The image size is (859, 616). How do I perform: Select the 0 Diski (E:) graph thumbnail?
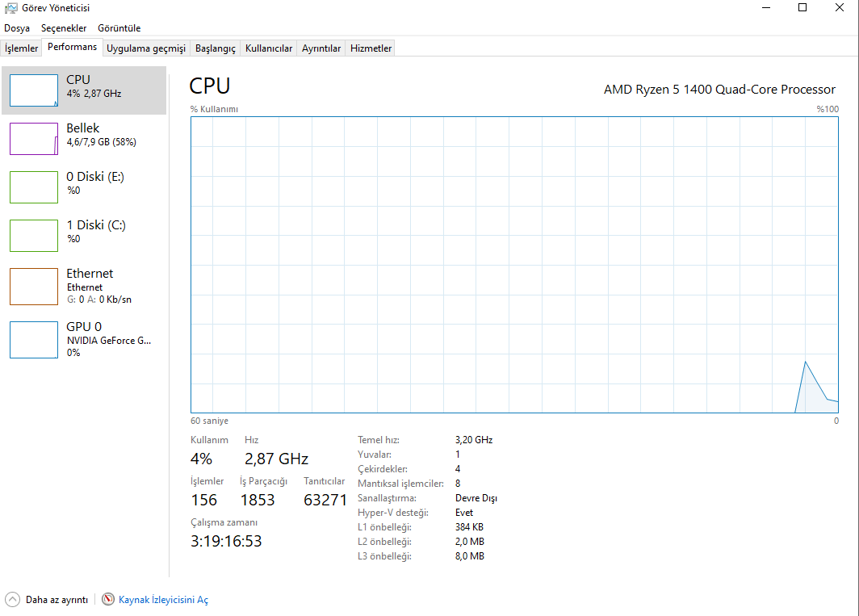coord(33,186)
